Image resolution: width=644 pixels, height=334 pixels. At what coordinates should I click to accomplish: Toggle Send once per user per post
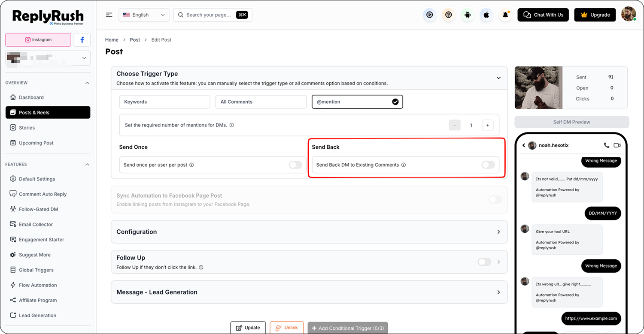click(x=295, y=165)
